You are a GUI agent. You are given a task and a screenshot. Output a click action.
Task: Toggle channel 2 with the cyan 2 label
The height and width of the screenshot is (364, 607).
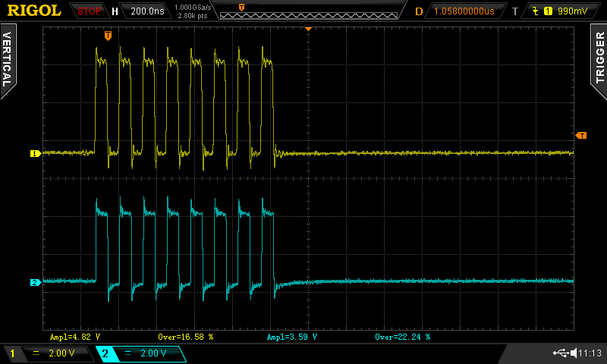pos(105,353)
